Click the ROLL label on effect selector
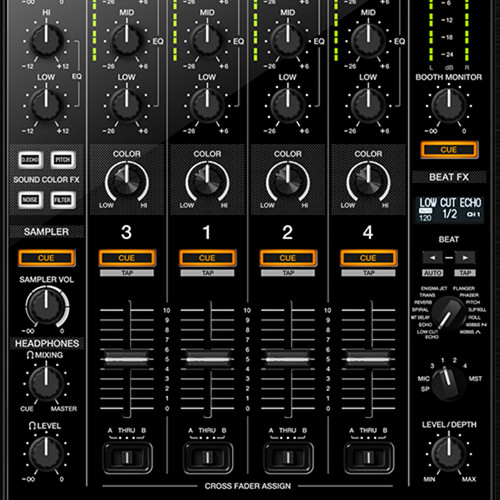 [x=474, y=317]
